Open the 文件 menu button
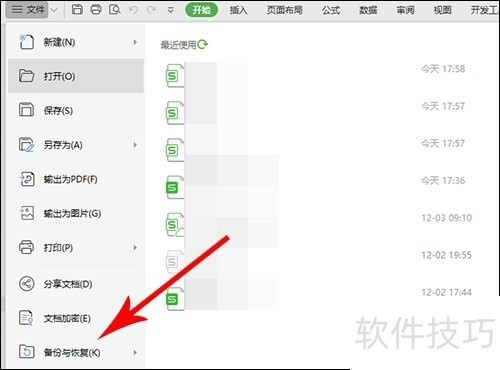The height and width of the screenshot is (370, 500). point(28,10)
